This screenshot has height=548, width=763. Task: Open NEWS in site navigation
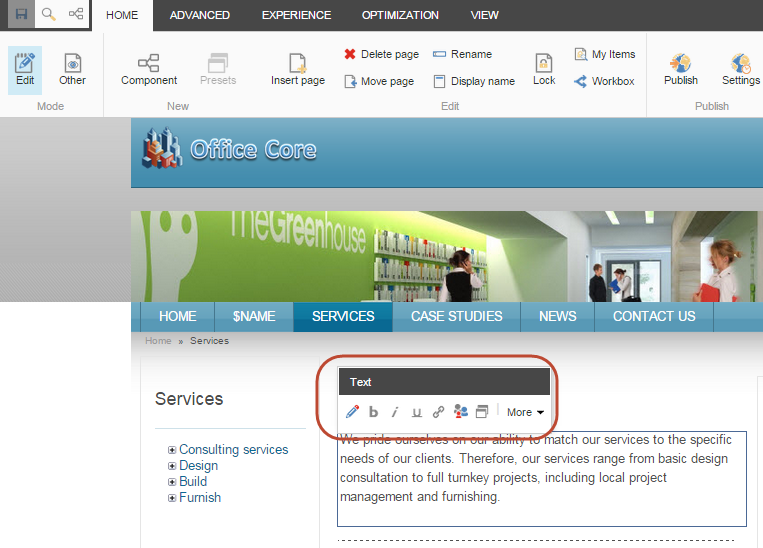pyautogui.click(x=558, y=316)
